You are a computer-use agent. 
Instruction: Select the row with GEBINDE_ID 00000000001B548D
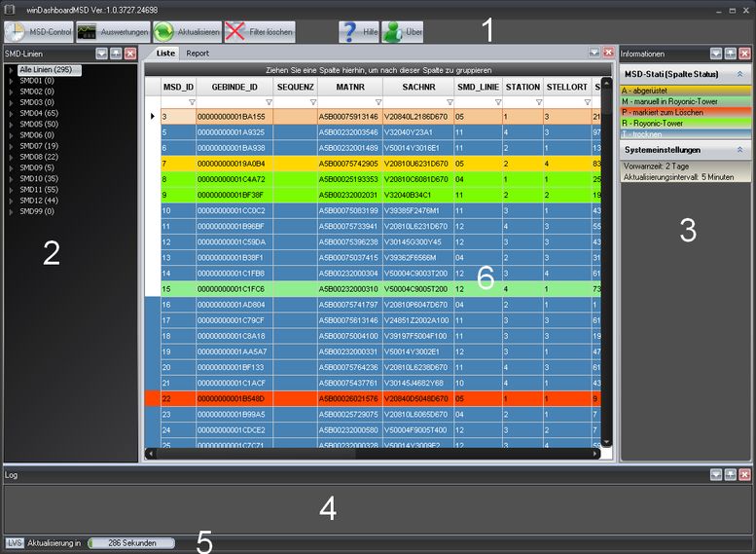[374, 399]
